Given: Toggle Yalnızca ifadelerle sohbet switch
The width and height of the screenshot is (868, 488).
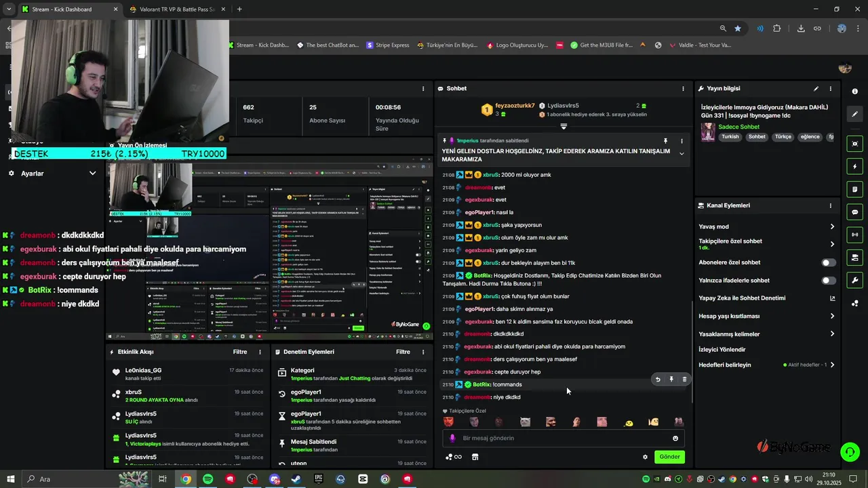Looking at the screenshot, I should point(829,281).
